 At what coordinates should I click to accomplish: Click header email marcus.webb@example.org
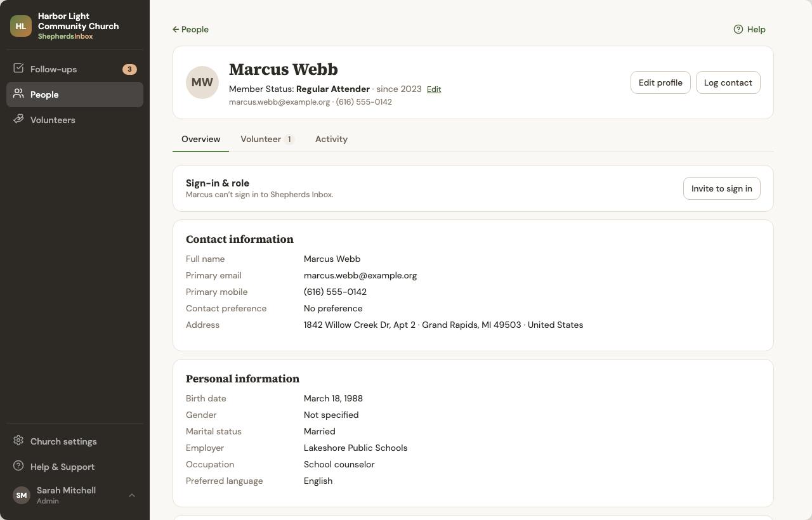[279, 102]
